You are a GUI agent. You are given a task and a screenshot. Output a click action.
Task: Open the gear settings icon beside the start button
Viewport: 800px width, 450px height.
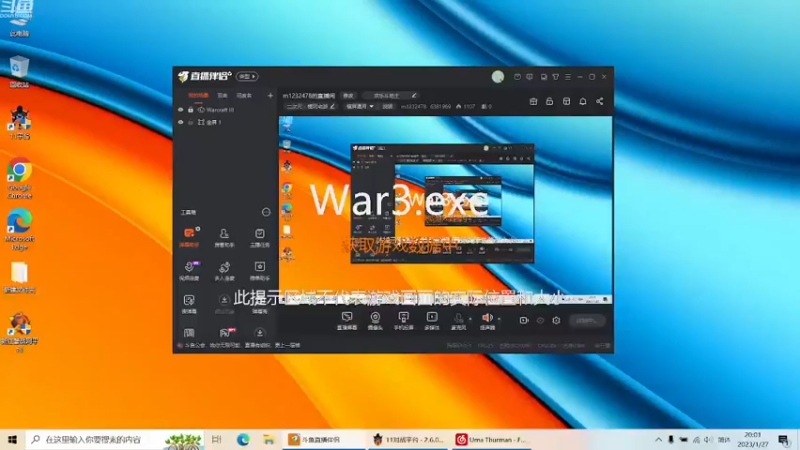556,320
